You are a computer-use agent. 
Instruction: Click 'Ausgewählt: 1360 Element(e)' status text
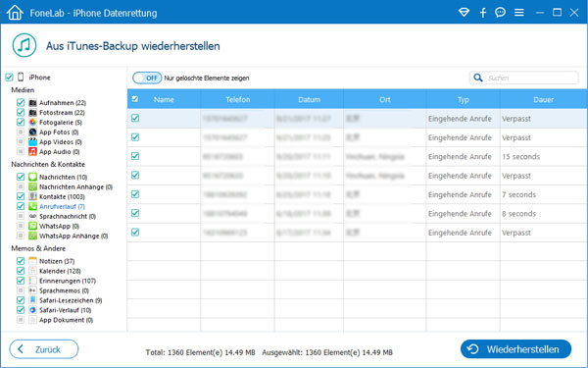312,352
